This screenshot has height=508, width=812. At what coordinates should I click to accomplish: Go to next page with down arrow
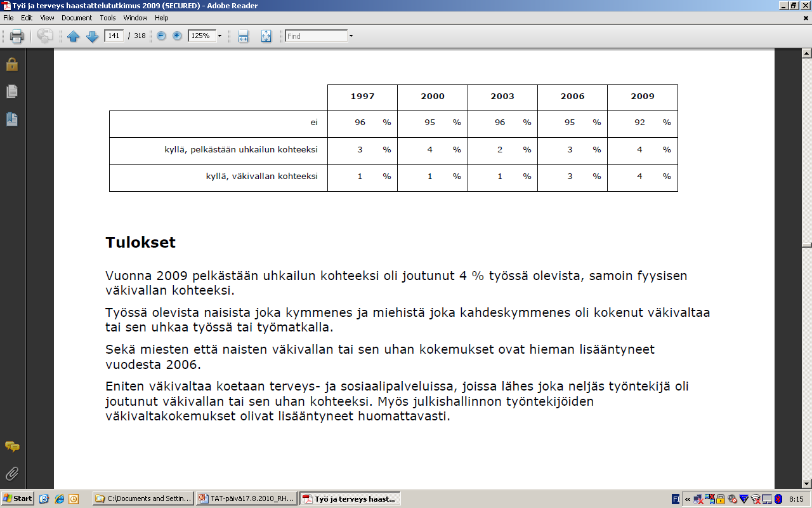pyautogui.click(x=92, y=36)
